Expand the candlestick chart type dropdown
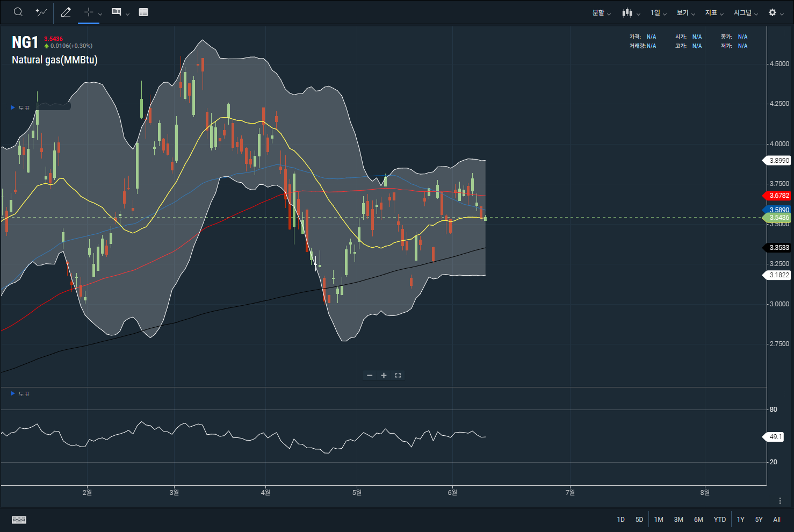The height and width of the screenshot is (532, 794). pyautogui.click(x=631, y=13)
